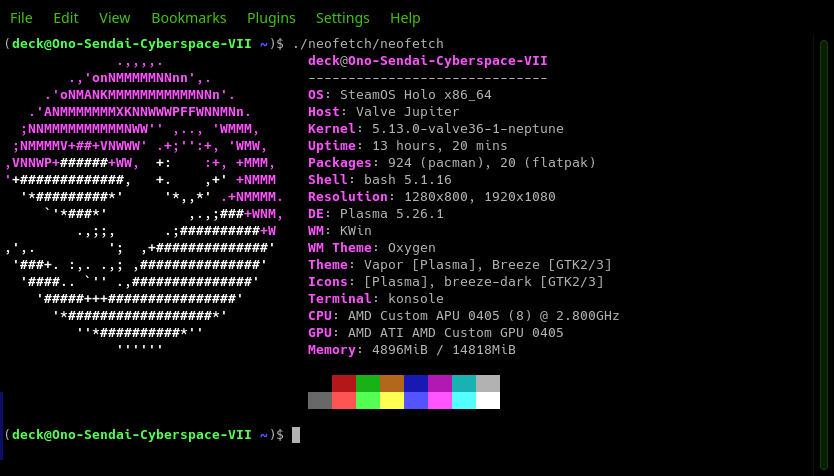Click the dark blue color block
Screen dimensions: 834x476
416,383
